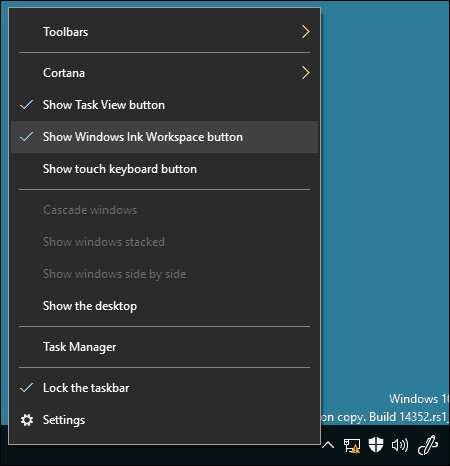Toggle Show Windows Ink Workspace button
The width and height of the screenshot is (450, 466).
click(164, 137)
